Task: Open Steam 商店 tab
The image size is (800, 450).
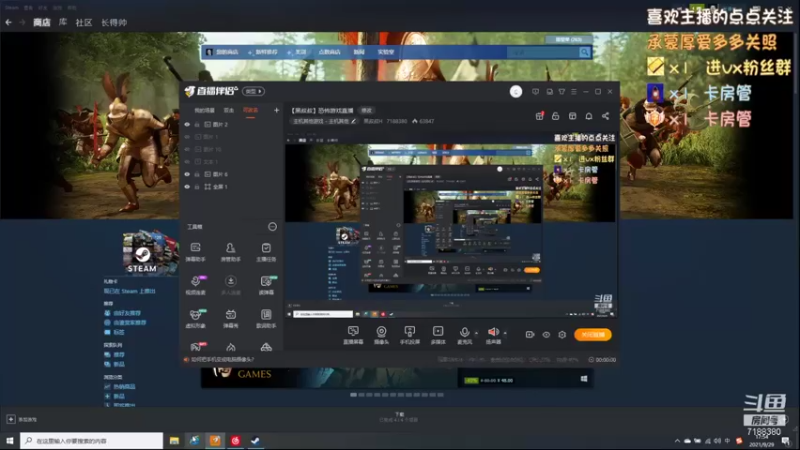Action: (x=42, y=22)
